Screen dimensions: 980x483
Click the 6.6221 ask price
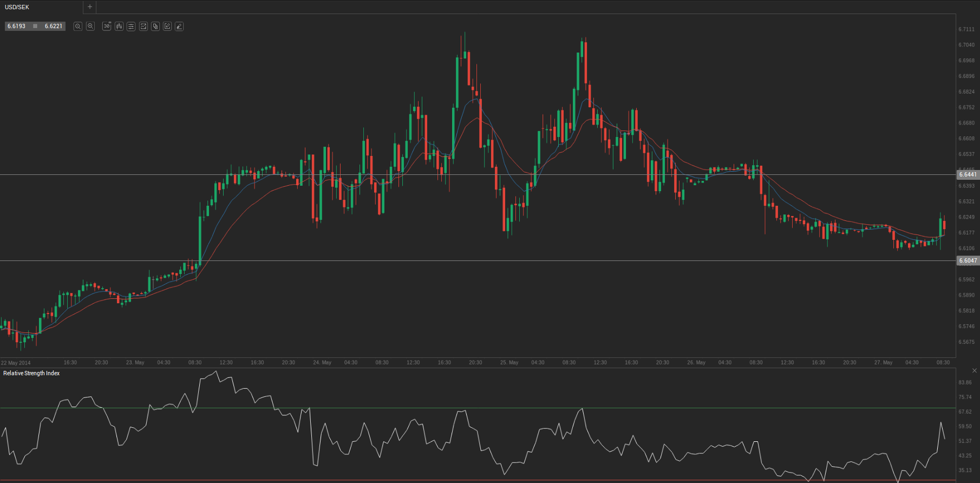54,26
